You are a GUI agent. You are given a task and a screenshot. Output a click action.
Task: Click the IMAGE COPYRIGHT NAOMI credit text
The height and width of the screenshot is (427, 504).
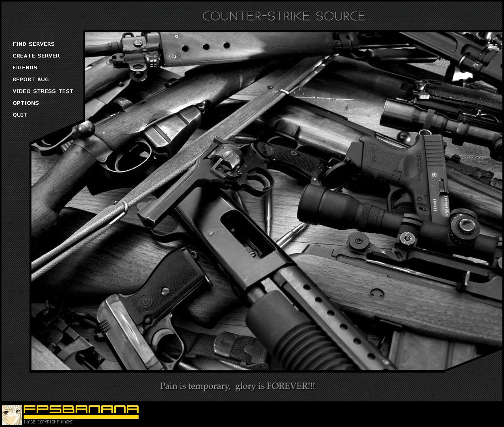(x=49, y=422)
